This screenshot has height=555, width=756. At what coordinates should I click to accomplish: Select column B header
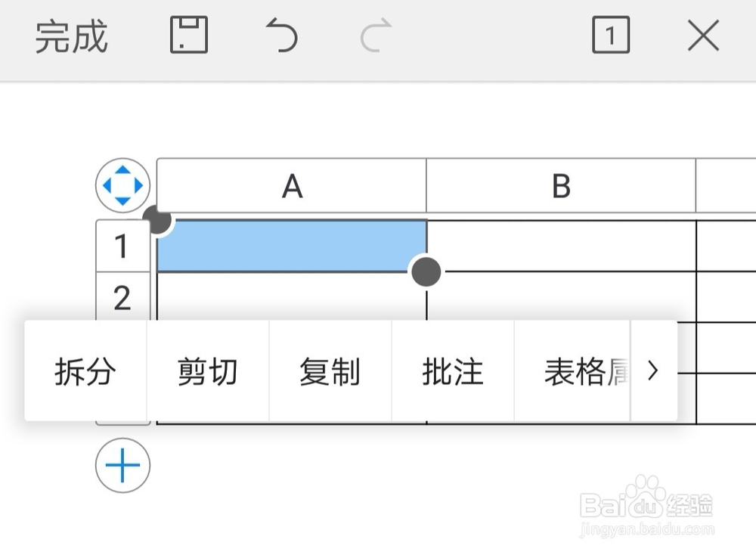click(x=561, y=186)
